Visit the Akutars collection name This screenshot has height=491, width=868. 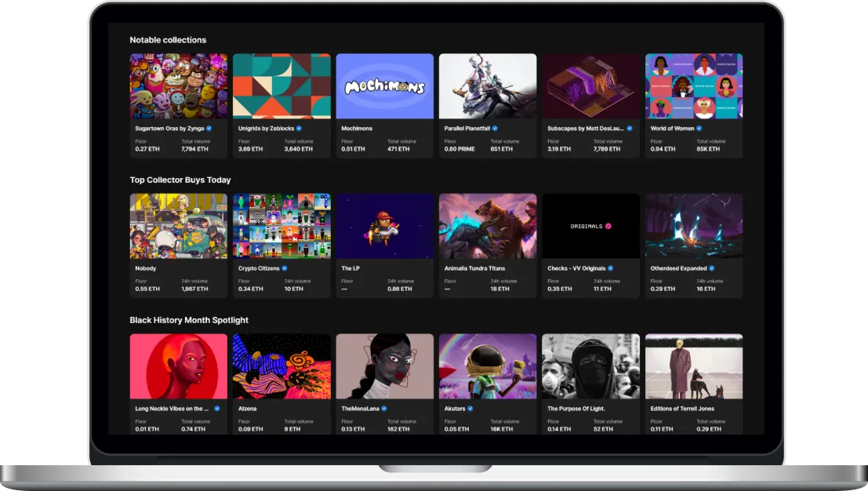[x=455, y=409]
